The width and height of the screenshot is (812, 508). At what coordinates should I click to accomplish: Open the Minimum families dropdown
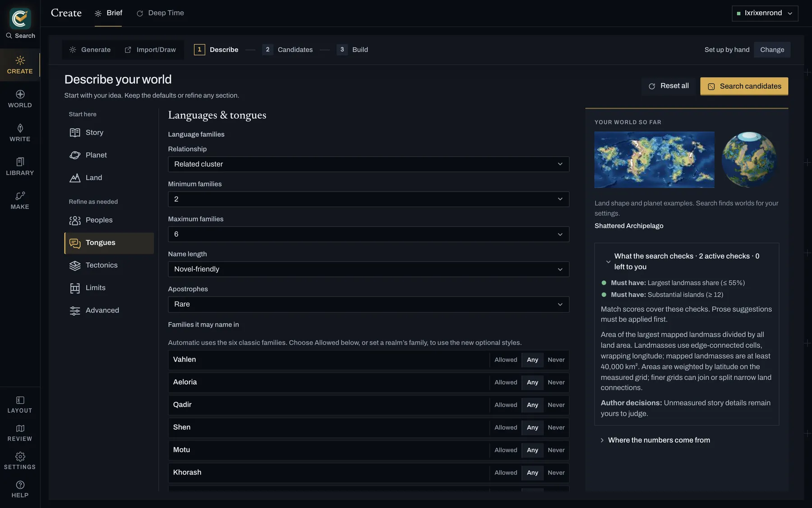coord(369,199)
